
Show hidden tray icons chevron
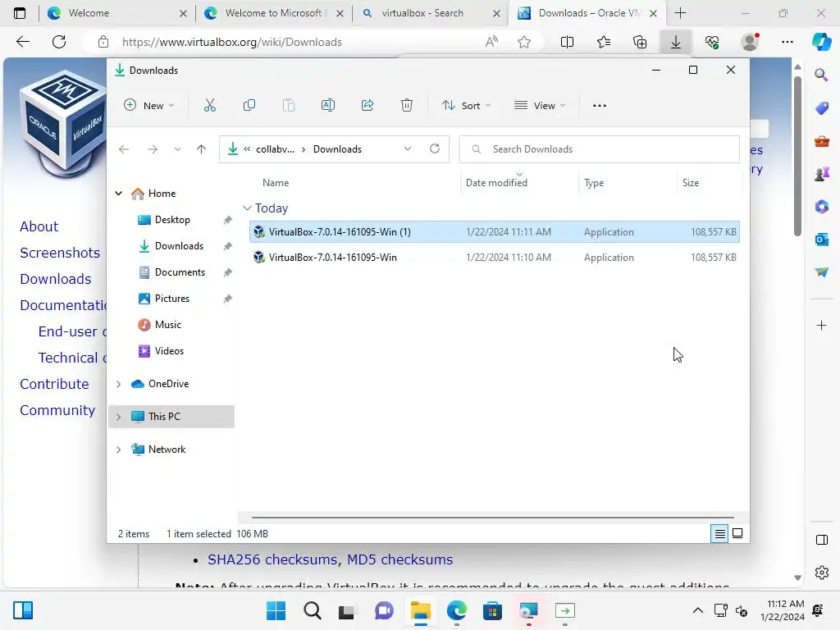[x=697, y=610]
